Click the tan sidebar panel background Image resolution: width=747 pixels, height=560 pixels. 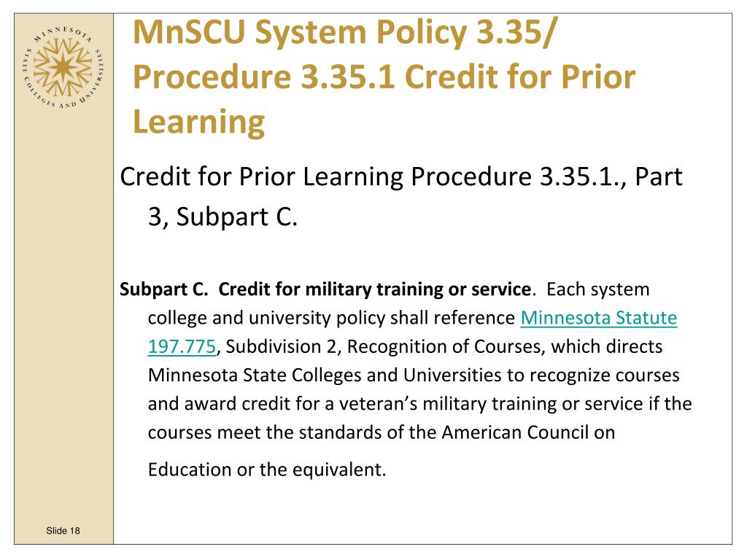click(63, 309)
